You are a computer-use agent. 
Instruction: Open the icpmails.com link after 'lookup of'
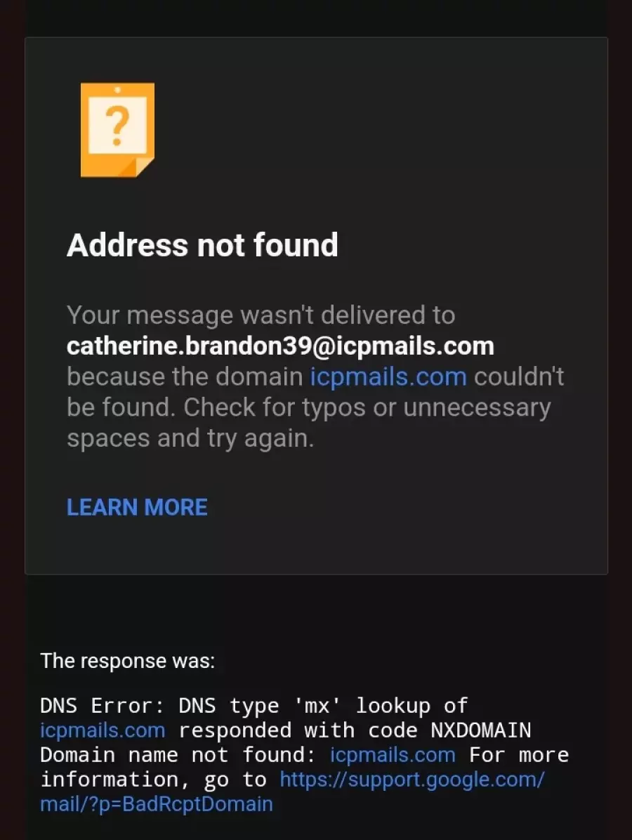[103, 730]
